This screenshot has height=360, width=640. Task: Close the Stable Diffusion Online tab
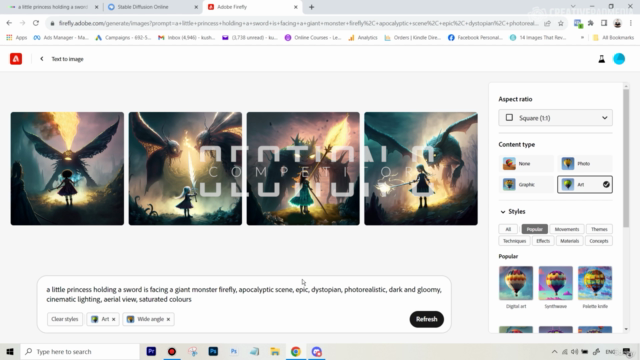click(196, 7)
